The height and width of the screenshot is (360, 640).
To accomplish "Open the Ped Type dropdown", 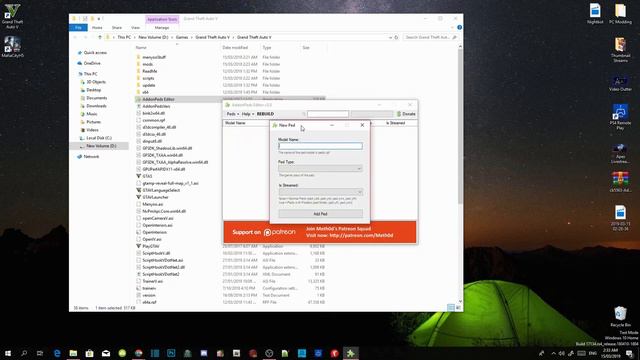I will coord(320,169).
